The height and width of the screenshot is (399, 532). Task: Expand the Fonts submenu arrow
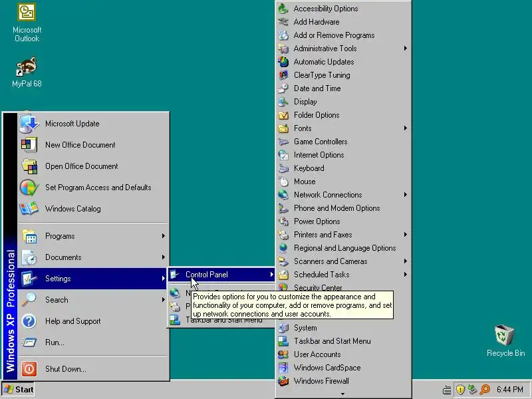(x=406, y=128)
